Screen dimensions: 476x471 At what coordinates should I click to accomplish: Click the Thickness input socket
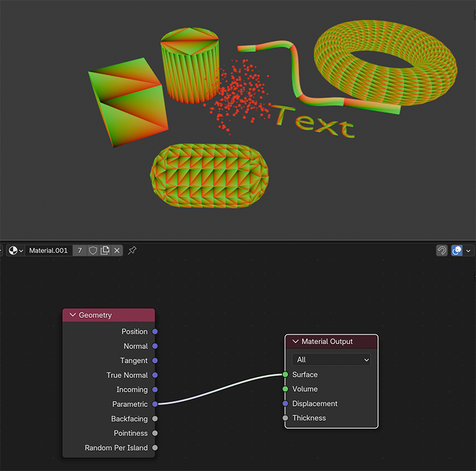pyautogui.click(x=285, y=418)
